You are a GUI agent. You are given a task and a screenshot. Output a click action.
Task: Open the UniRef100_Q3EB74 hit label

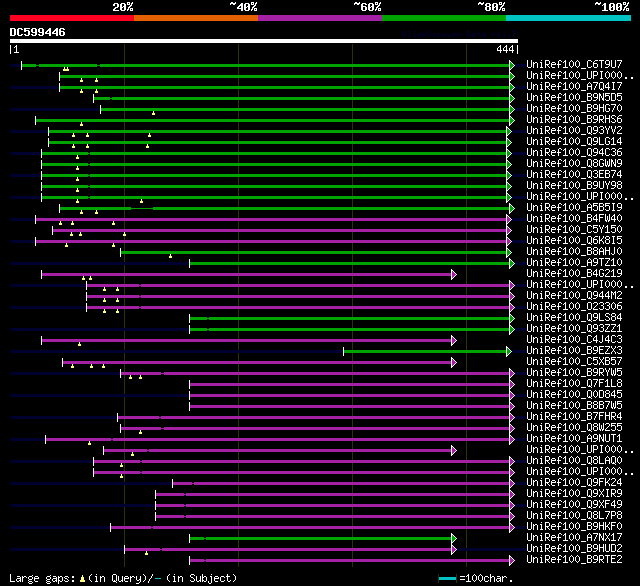click(x=574, y=175)
